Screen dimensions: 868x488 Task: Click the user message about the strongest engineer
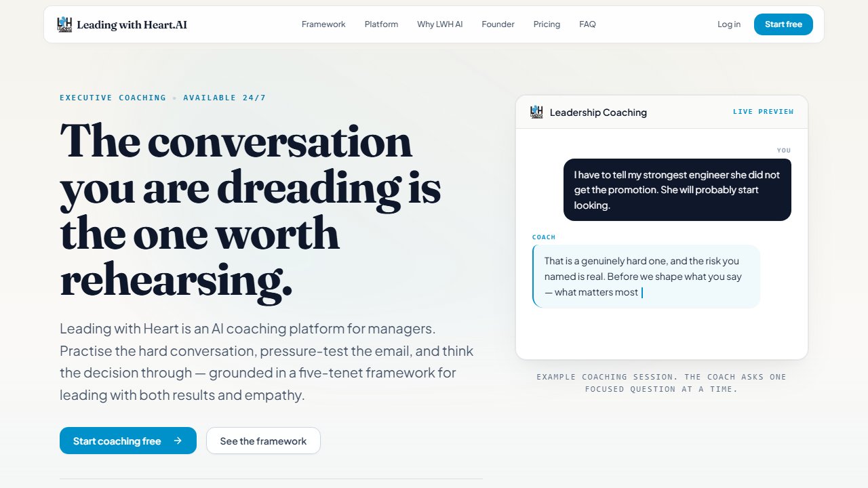pyautogui.click(x=677, y=190)
